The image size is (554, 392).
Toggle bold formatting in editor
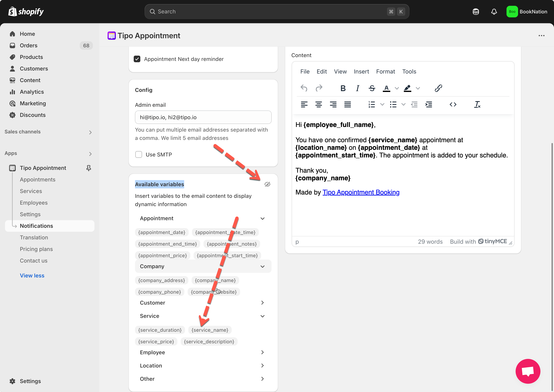343,88
